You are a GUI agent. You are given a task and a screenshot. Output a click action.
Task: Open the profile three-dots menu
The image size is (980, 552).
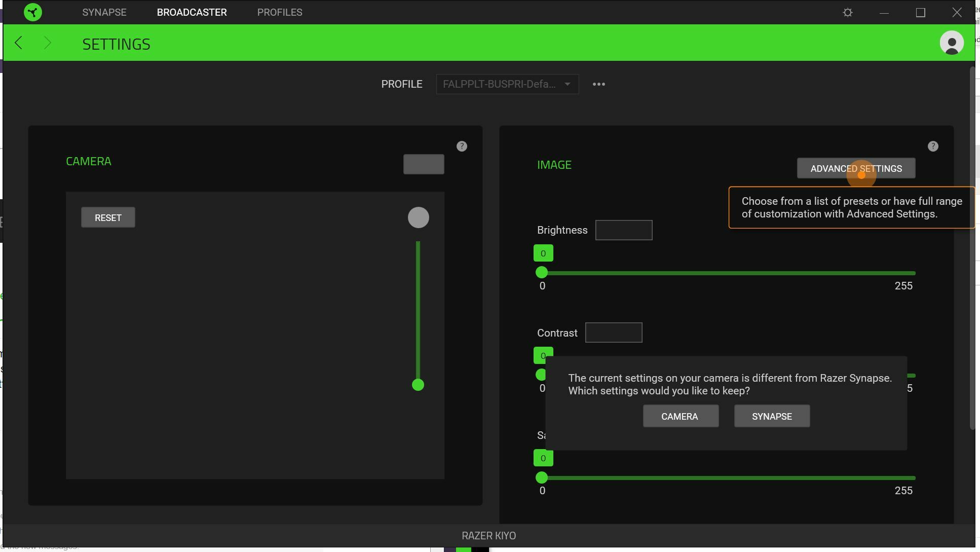pos(599,84)
